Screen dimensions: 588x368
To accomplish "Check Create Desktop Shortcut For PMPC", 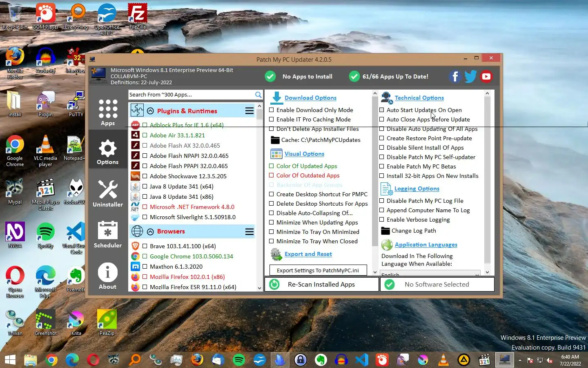I will pos(272,194).
